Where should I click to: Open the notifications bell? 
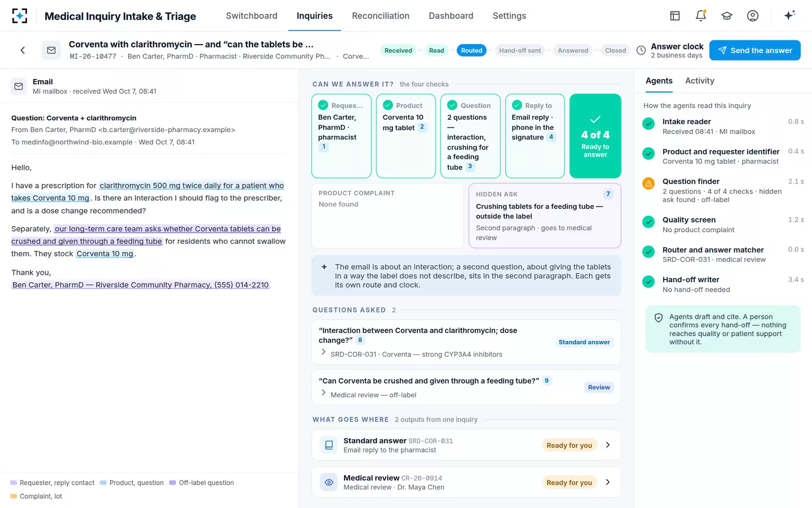[701, 16]
